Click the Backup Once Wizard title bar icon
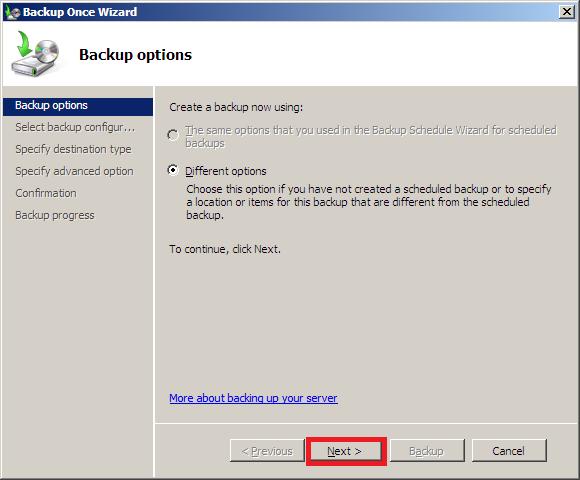 (12, 12)
